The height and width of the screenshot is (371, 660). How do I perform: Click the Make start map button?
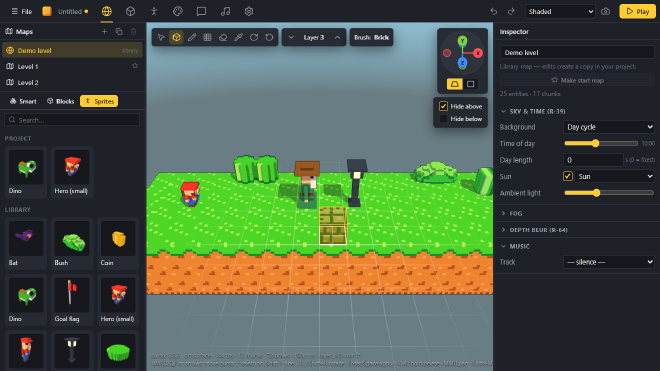click(577, 80)
